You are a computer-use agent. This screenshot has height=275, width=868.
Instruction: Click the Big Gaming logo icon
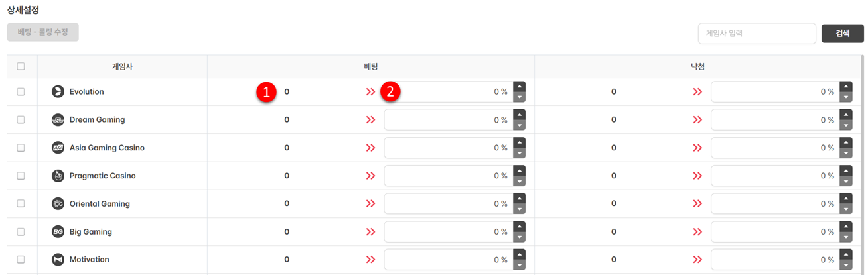tap(58, 232)
